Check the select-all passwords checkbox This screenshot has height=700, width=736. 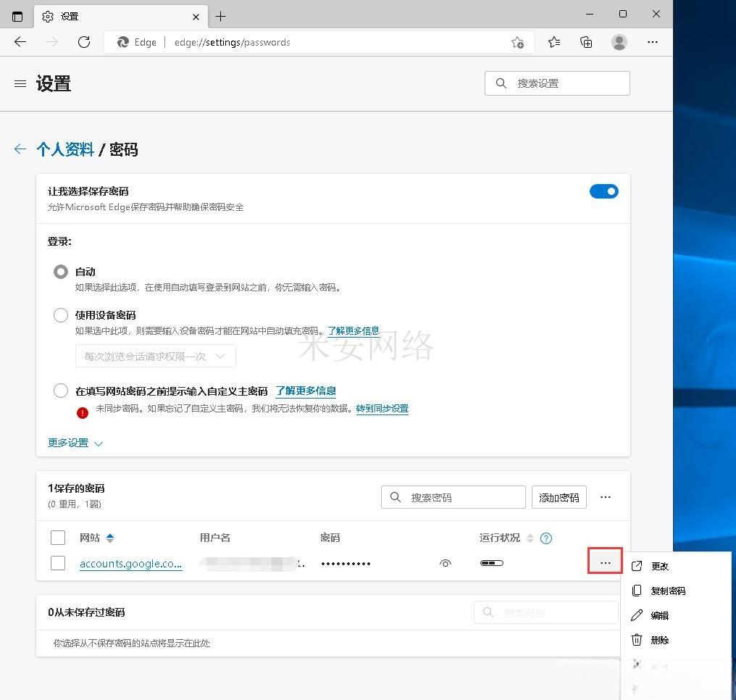pos(58,538)
